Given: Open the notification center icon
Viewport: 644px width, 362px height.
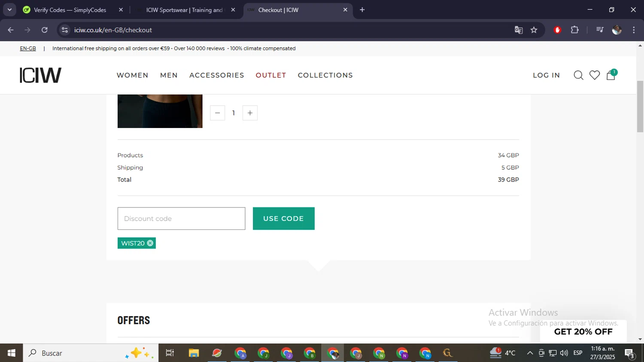Looking at the screenshot, I should coord(630,354).
